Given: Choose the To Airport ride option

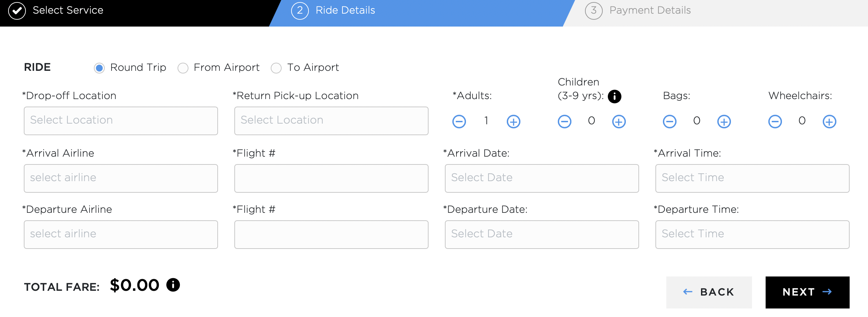Looking at the screenshot, I should point(276,68).
